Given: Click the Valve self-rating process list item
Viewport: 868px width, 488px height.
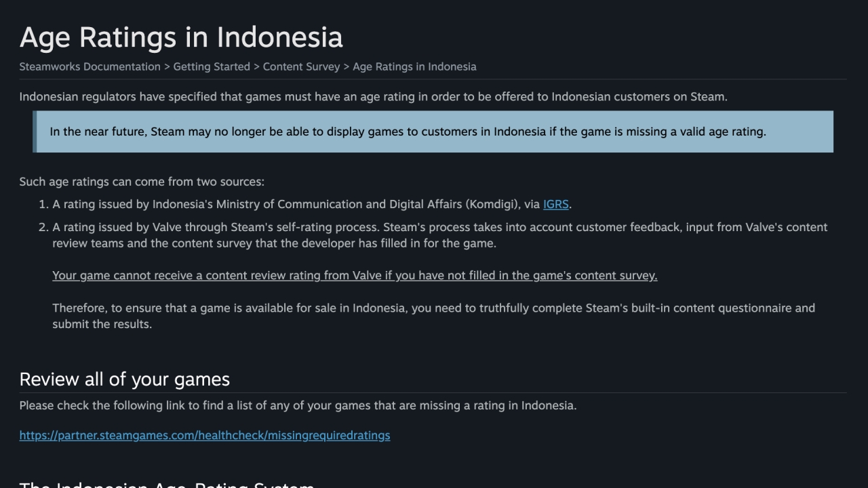Looking at the screenshot, I should 440,235.
